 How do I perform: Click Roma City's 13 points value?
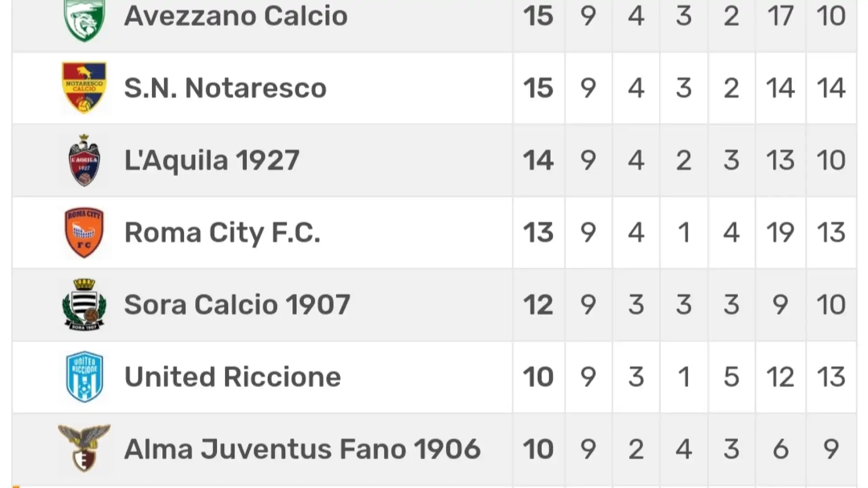(x=538, y=233)
